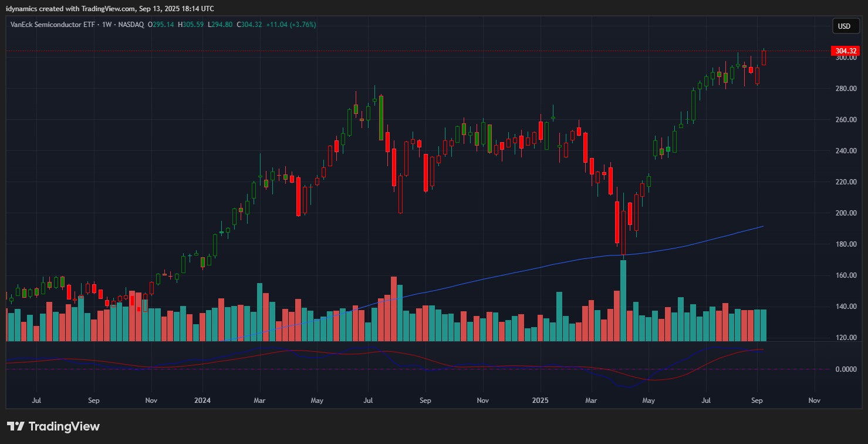Click the 0.0000 indicator axis label
Image resolution: width=868 pixels, height=444 pixels.
click(x=845, y=369)
